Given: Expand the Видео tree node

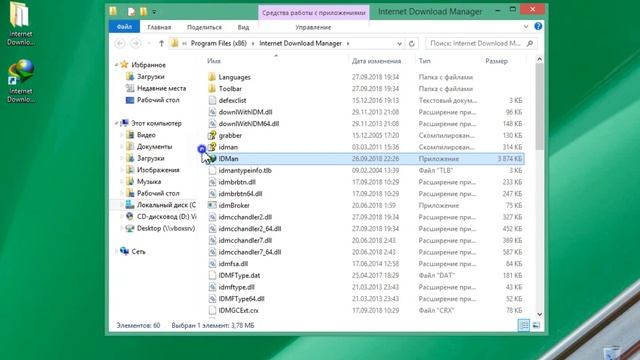Looking at the screenshot, I should [x=122, y=135].
